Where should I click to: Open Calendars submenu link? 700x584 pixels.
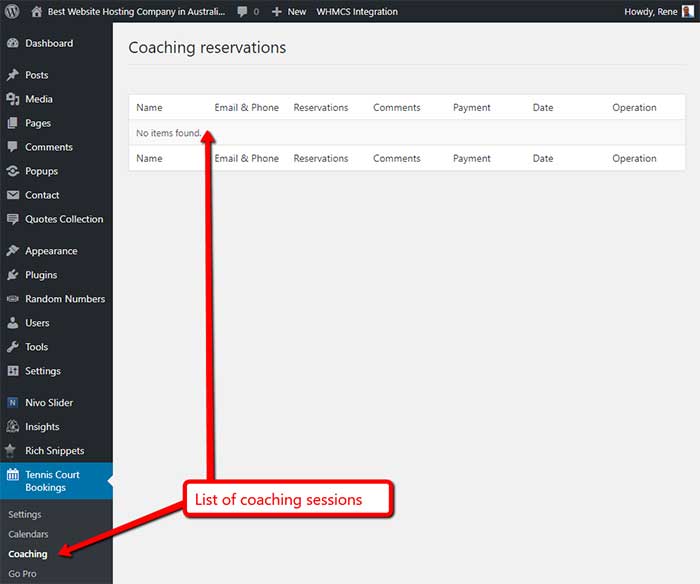[28, 534]
